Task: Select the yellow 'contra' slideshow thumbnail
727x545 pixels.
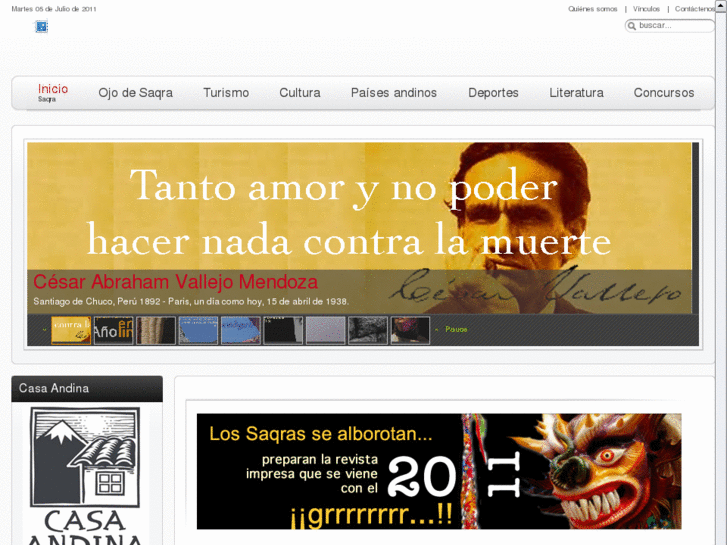Action: [71, 330]
